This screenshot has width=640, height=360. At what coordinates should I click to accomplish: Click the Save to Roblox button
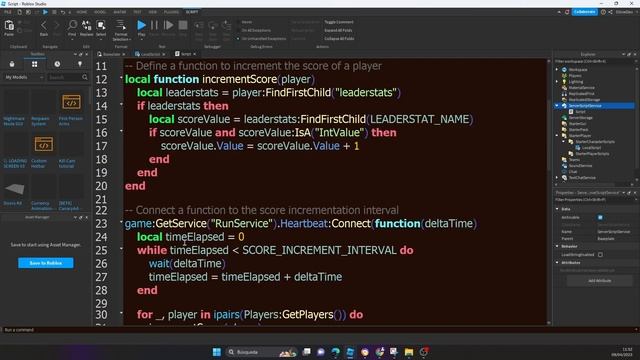pos(46,263)
